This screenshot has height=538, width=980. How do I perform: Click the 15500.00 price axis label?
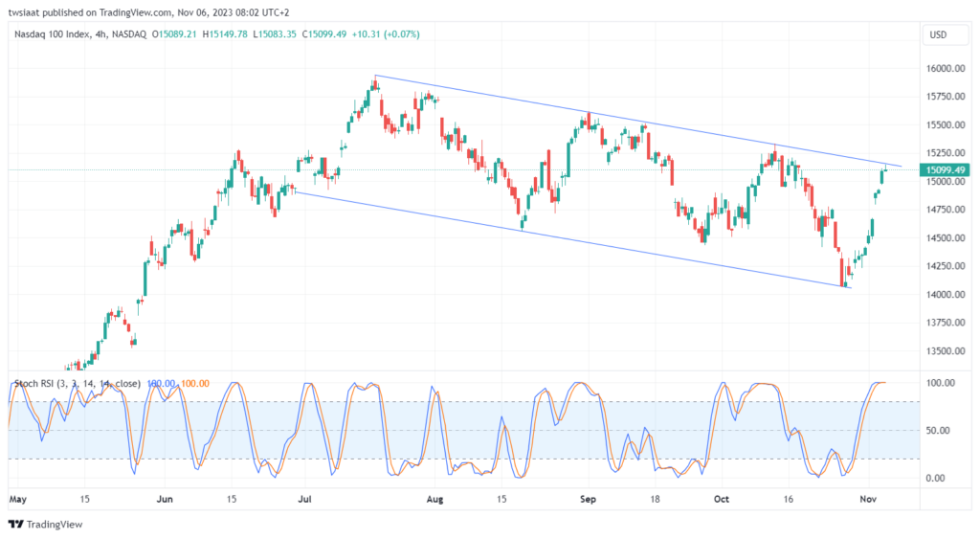coord(946,125)
